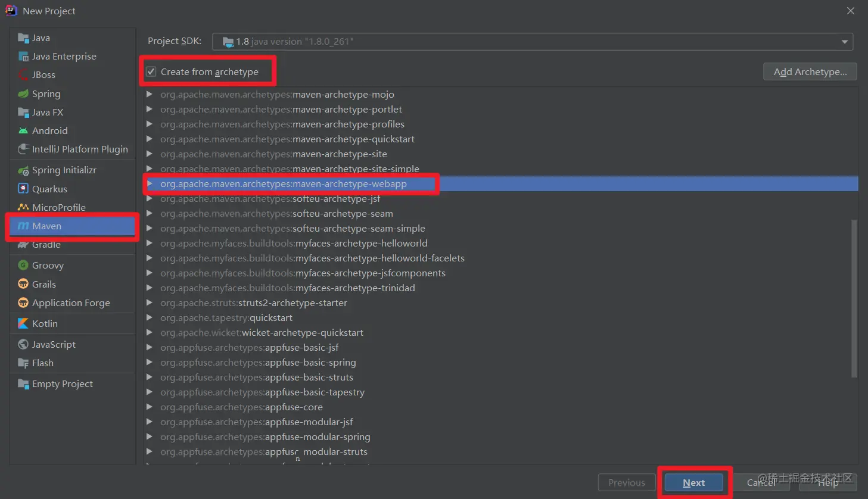Click the Quarkus icon
The height and width of the screenshot is (499, 868).
23,189
